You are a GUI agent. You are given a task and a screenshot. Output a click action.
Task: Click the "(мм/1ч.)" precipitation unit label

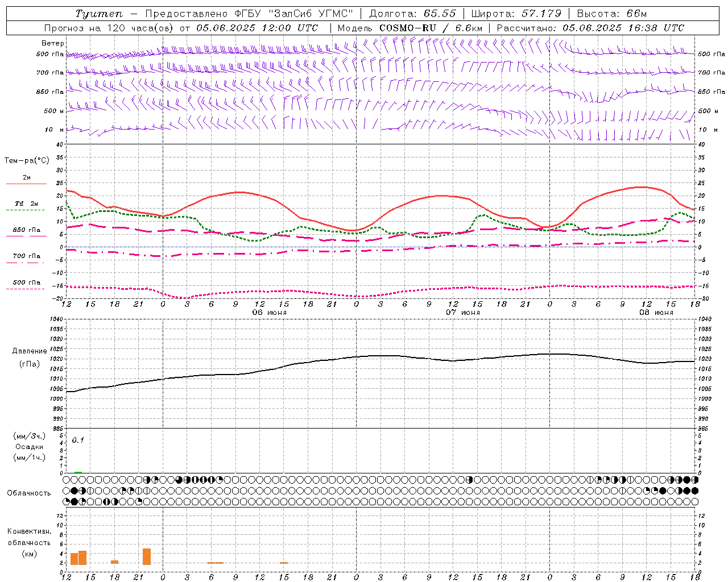(30, 458)
